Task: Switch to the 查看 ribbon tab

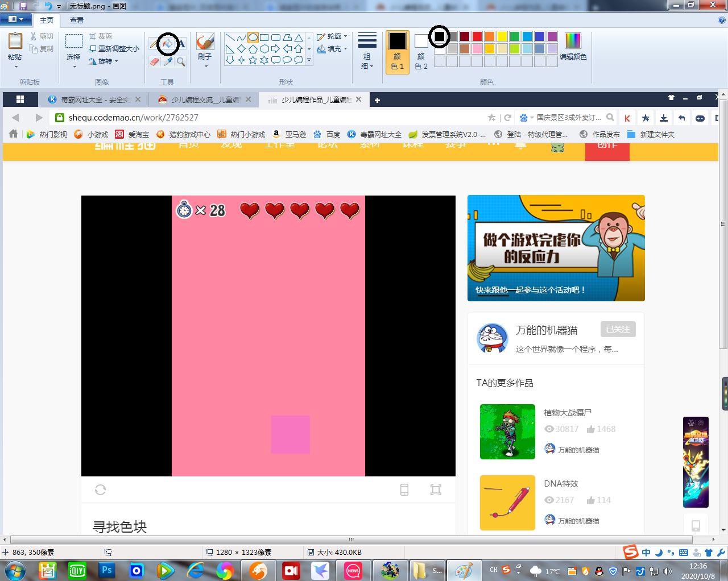Action: click(x=77, y=20)
